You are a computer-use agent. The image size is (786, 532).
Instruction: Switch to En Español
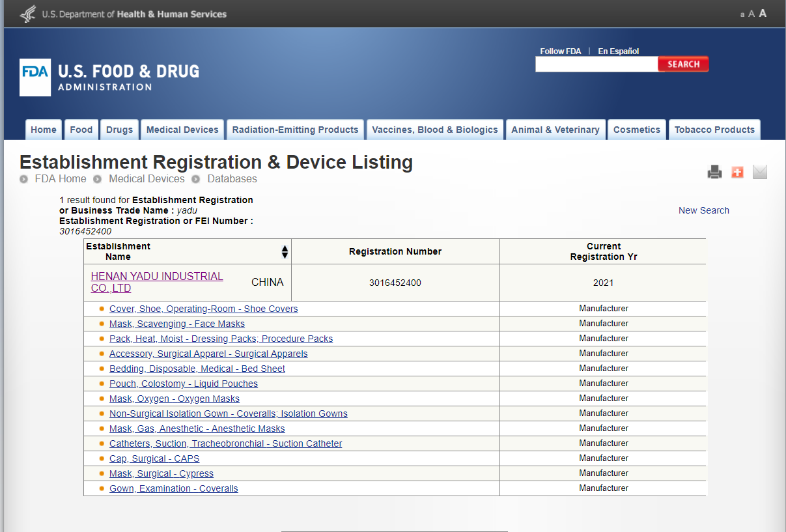(619, 51)
